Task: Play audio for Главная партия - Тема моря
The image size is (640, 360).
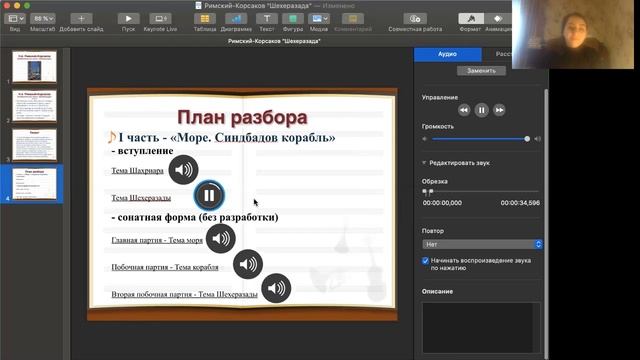Action: 221,239
